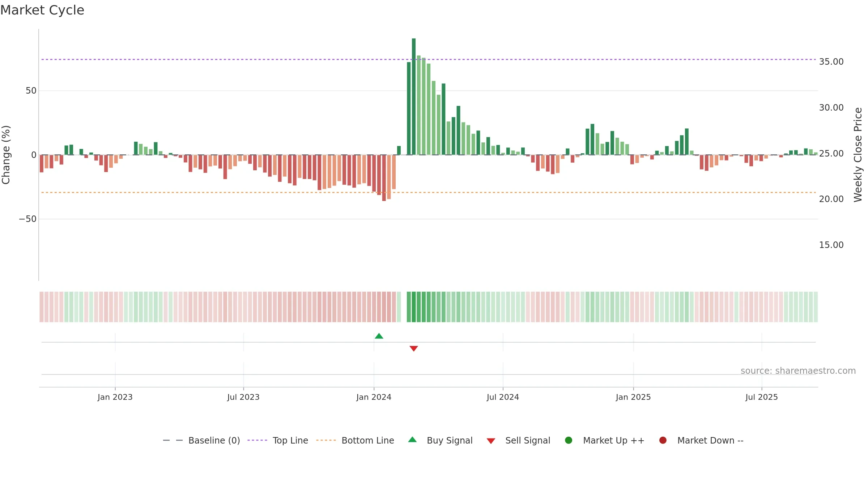Click the Baseline (0) legend entry
The height and width of the screenshot is (488, 868).
coord(201,441)
